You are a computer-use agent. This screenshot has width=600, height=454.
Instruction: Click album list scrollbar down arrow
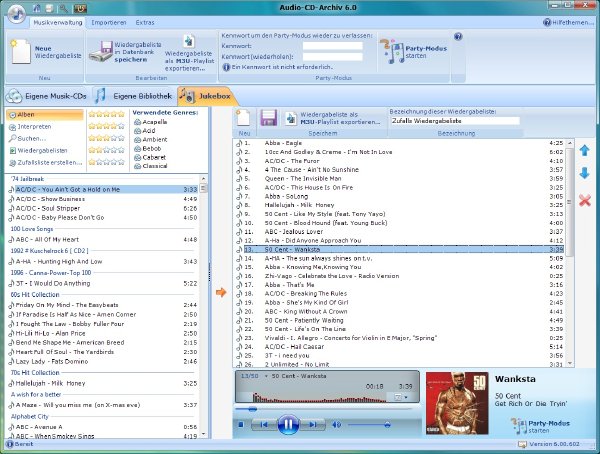[204, 434]
